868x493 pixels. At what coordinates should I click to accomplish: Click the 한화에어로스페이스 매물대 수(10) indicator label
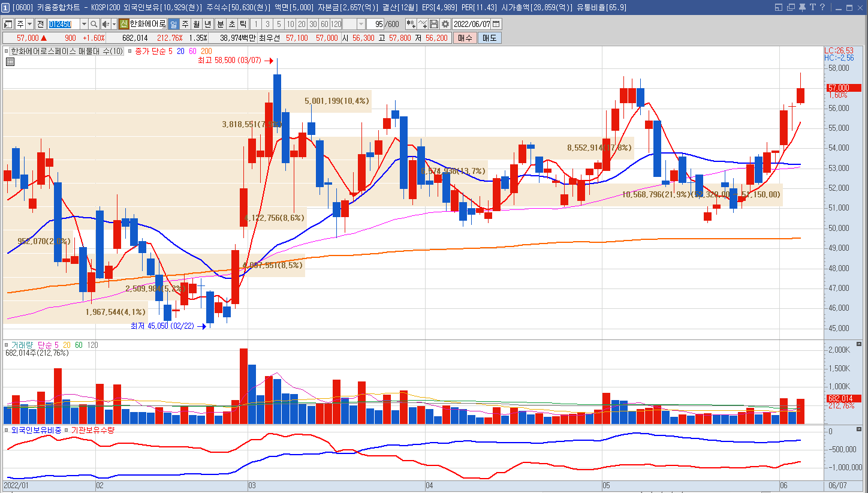pos(67,52)
